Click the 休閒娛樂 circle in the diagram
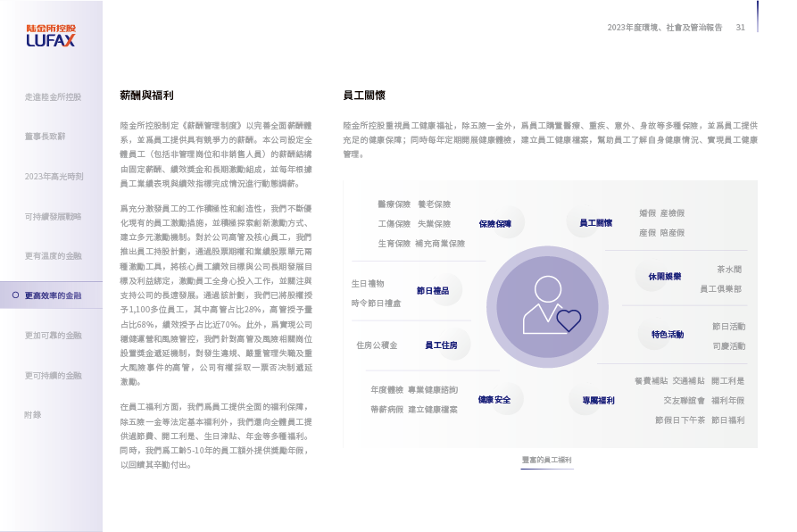Image resolution: width=797 pixels, height=532 pixels. click(665, 277)
